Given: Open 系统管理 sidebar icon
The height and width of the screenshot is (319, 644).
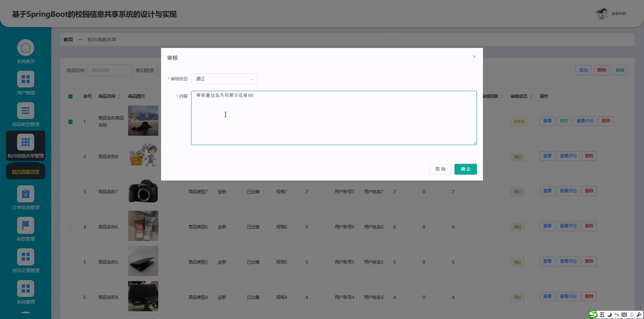Looking at the screenshot, I should [26, 288].
